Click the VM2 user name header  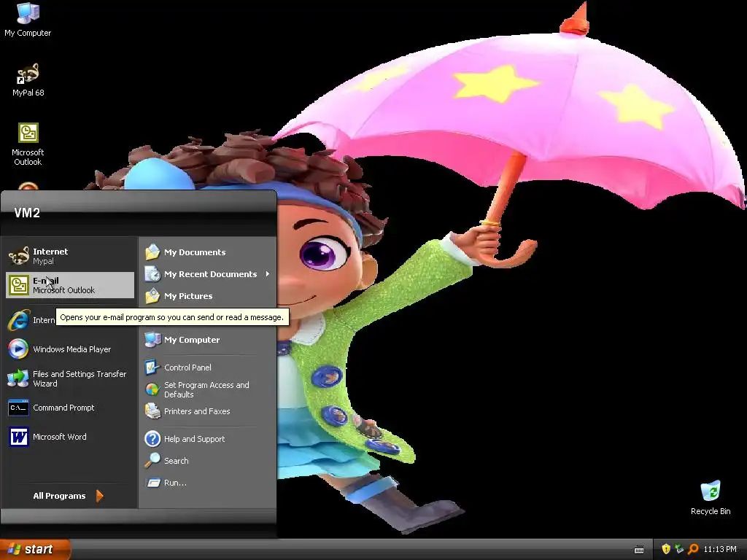tap(27, 213)
